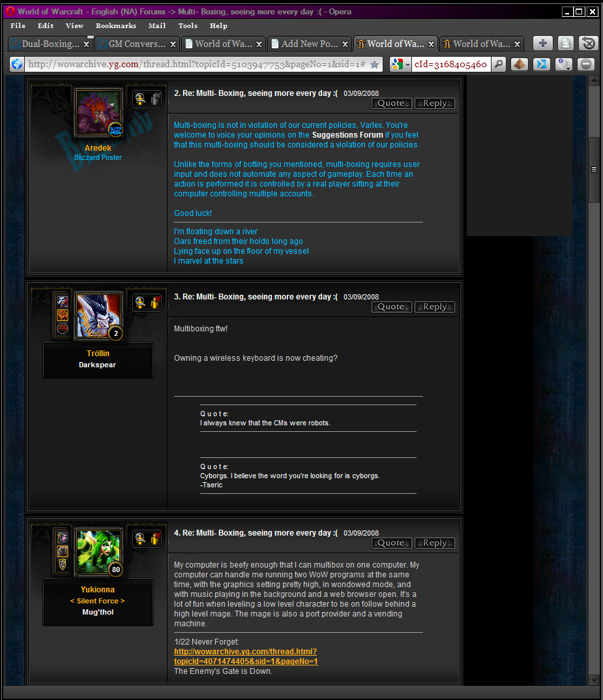Click Aredek's avatar image
The width and height of the screenshot is (603, 700).
click(98, 112)
